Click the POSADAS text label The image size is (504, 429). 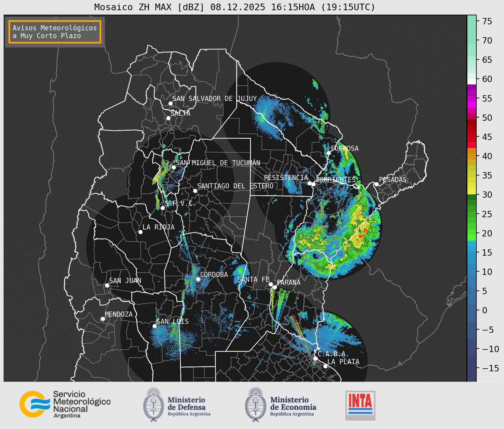pyautogui.click(x=393, y=180)
